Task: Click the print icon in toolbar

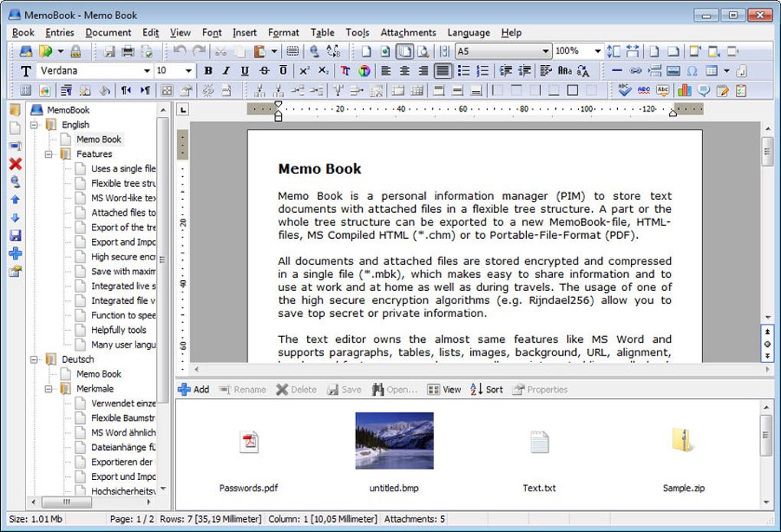Action: [128, 51]
